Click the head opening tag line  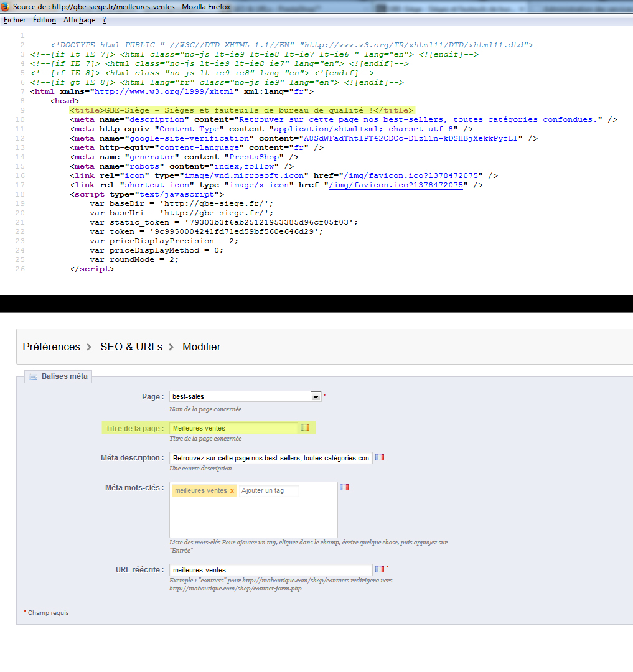tap(65, 101)
